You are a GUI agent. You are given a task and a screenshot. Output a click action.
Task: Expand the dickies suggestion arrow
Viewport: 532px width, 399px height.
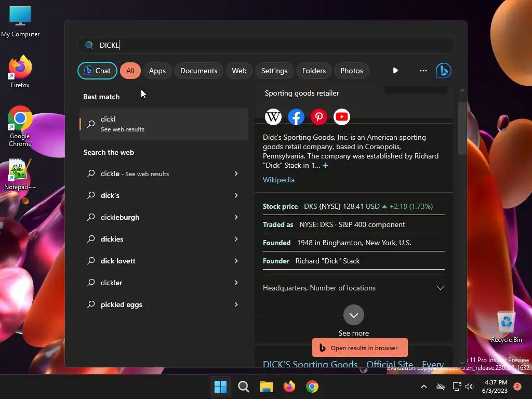pyautogui.click(x=236, y=239)
